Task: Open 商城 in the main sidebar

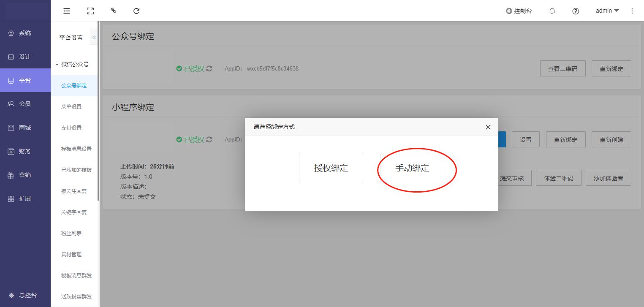Action: 25,128
